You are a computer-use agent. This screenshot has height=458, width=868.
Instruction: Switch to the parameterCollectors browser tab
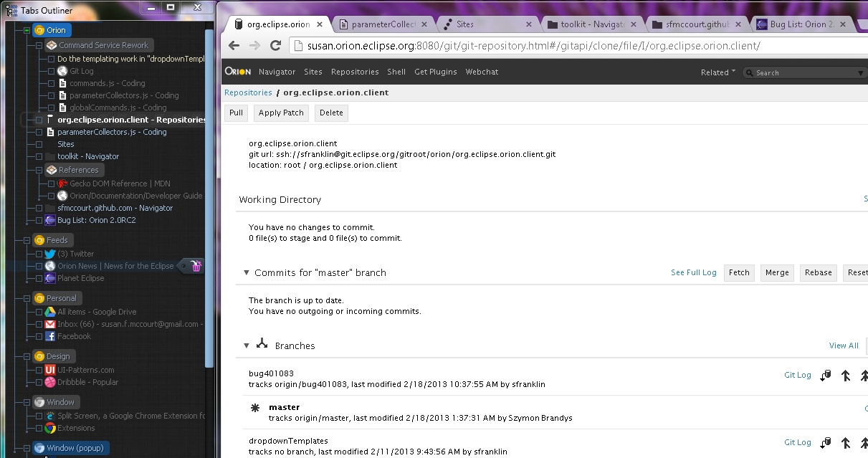[x=382, y=24]
